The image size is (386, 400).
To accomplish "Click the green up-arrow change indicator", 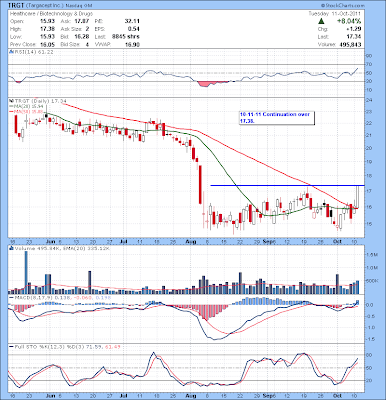I will tap(321, 21).
